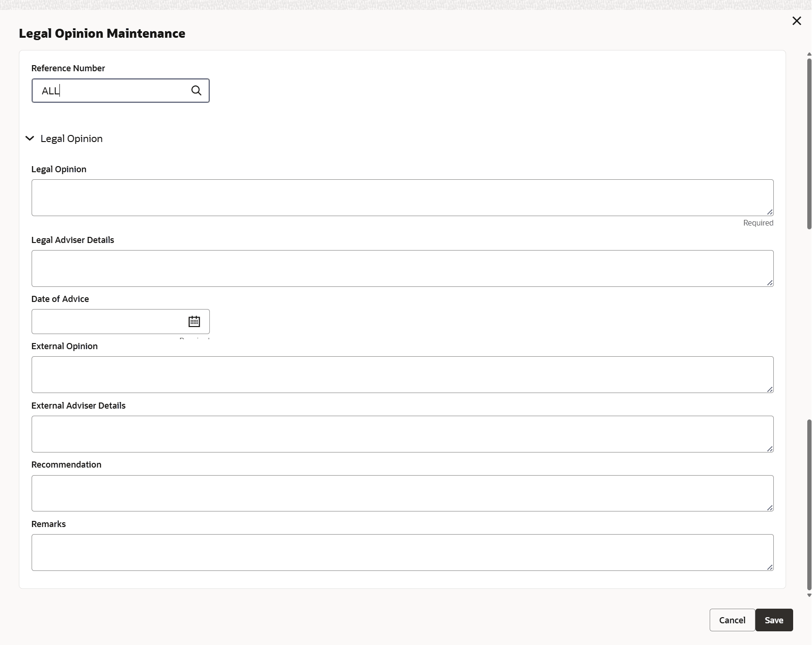Image resolution: width=812 pixels, height=645 pixels.
Task: Click the vertical scrollbar down arrow
Action: coord(809,595)
